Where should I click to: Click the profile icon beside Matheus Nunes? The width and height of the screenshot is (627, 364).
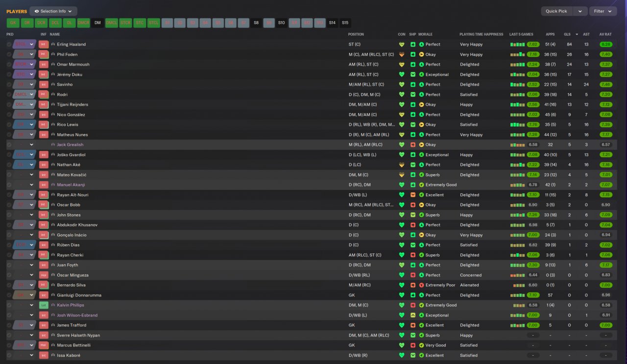53,135
